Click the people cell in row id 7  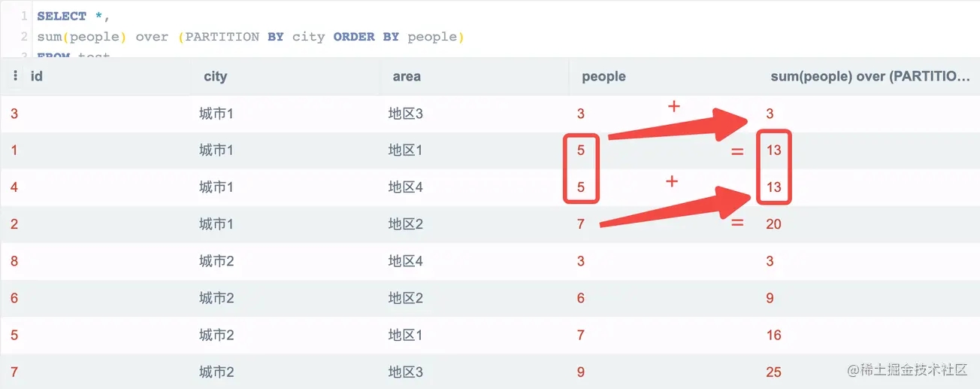click(581, 372)
